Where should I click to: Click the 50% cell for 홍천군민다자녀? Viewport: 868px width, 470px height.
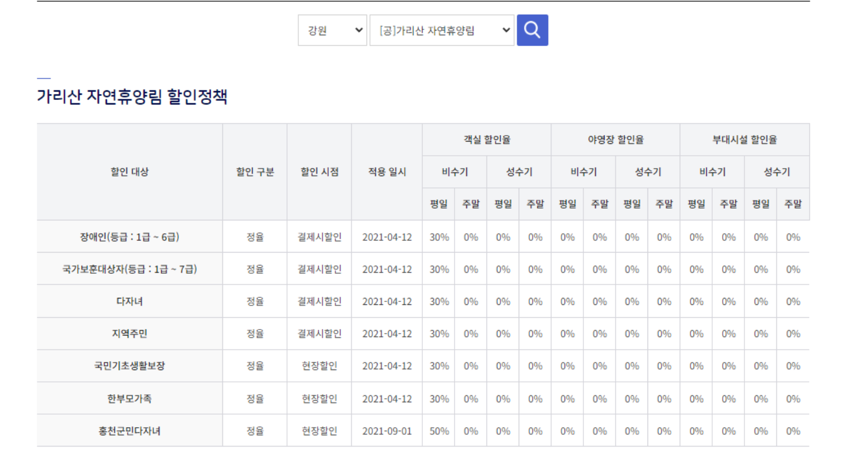pyautogui.click(x=439, y=430)
